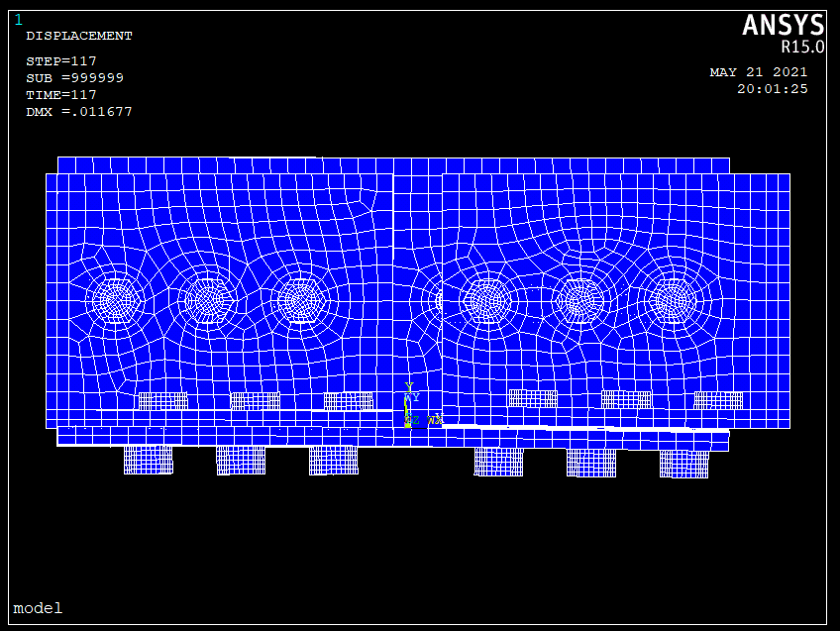
Task: Pick the third bolt hole from left
Action: point(301,300)
